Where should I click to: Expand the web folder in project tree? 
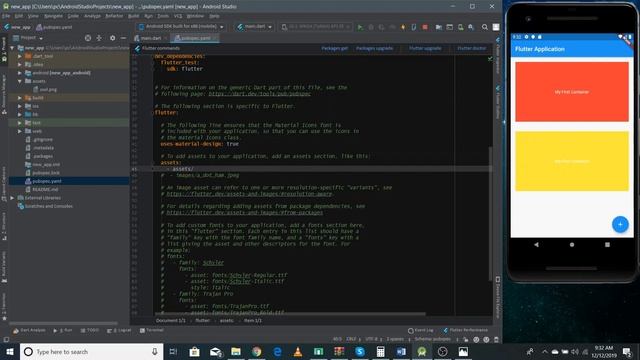[x=20, y=131]
